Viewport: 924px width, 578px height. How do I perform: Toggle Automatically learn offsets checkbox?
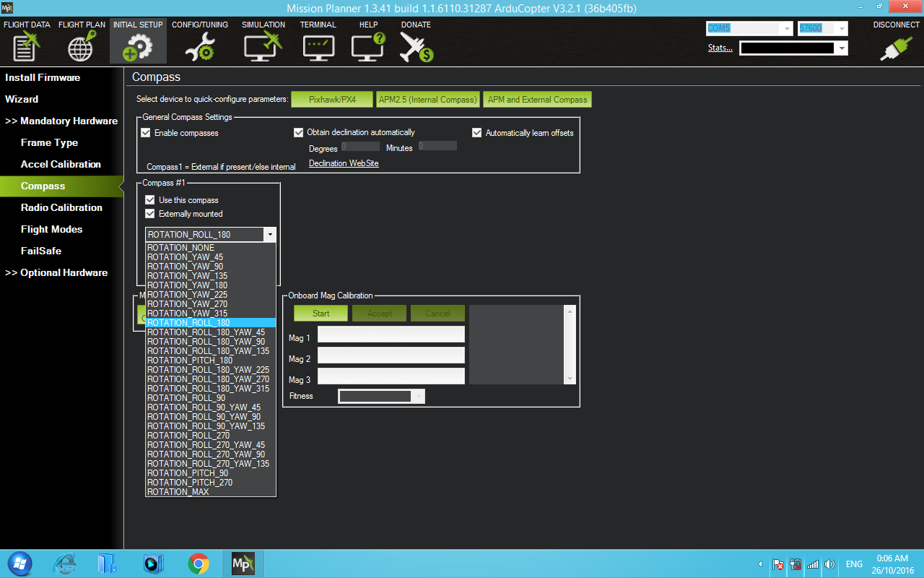pos(477,133)
